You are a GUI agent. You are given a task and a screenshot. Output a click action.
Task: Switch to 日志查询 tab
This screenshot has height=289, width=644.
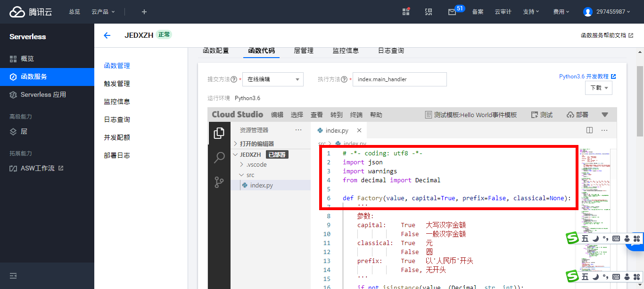coord(391,51)
